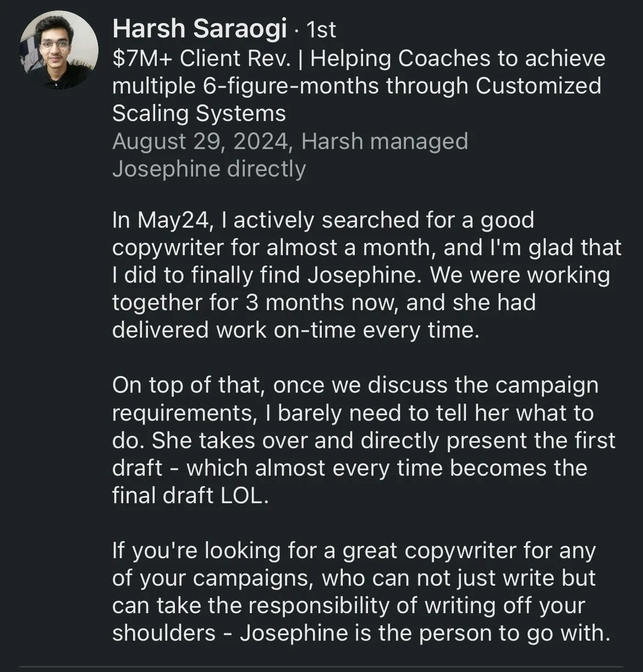The image size is (643, 672).
Task: Tap the "copywriter for almost a month" line
Action: click(x=367, y=247)
